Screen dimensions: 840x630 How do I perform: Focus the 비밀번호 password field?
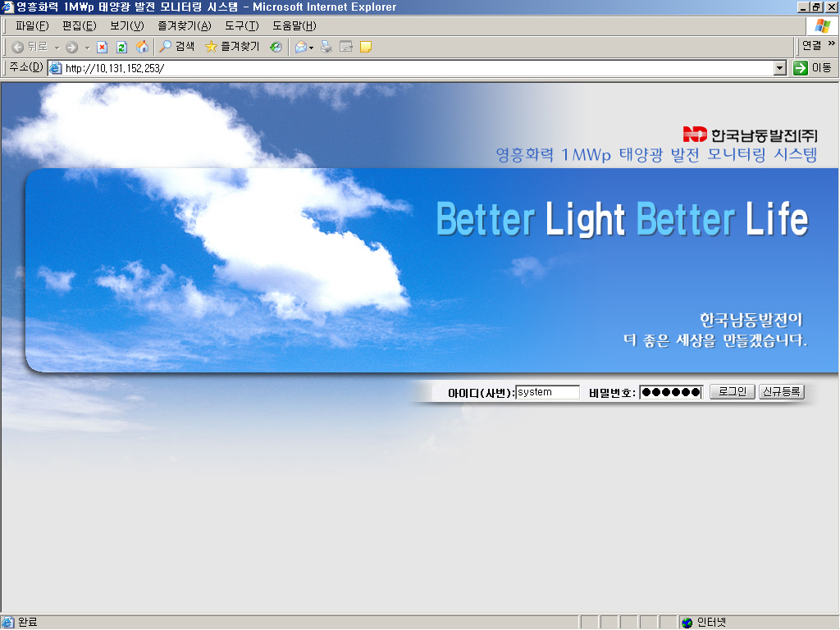671,392
